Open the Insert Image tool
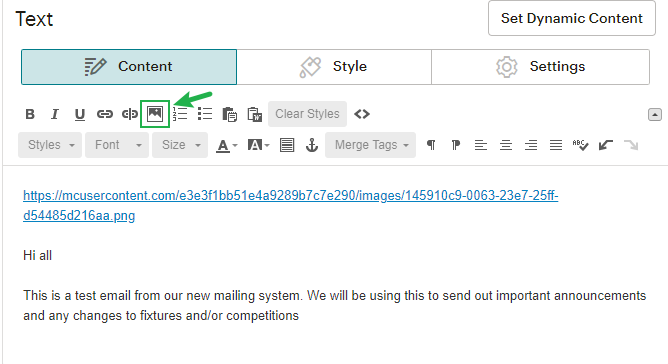Image resolution: width=668 pixels, height=364 pixels. point(155,114)
